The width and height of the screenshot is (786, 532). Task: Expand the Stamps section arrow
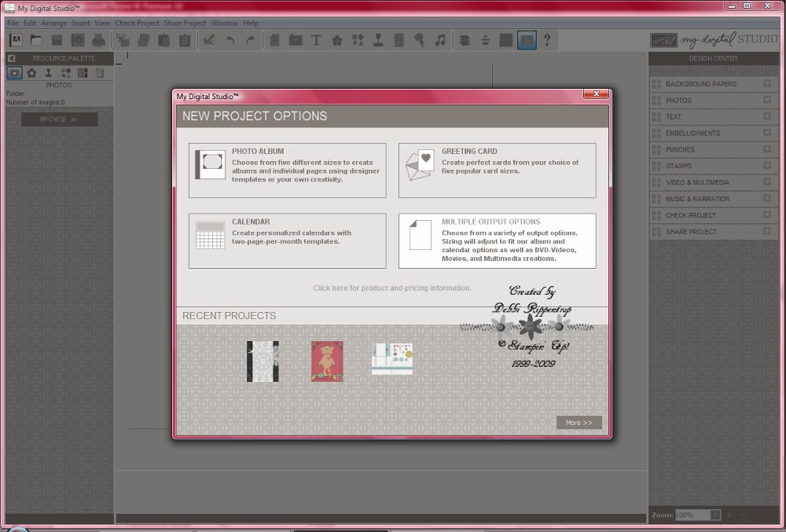pyautogui.click(x=767, y=166)
